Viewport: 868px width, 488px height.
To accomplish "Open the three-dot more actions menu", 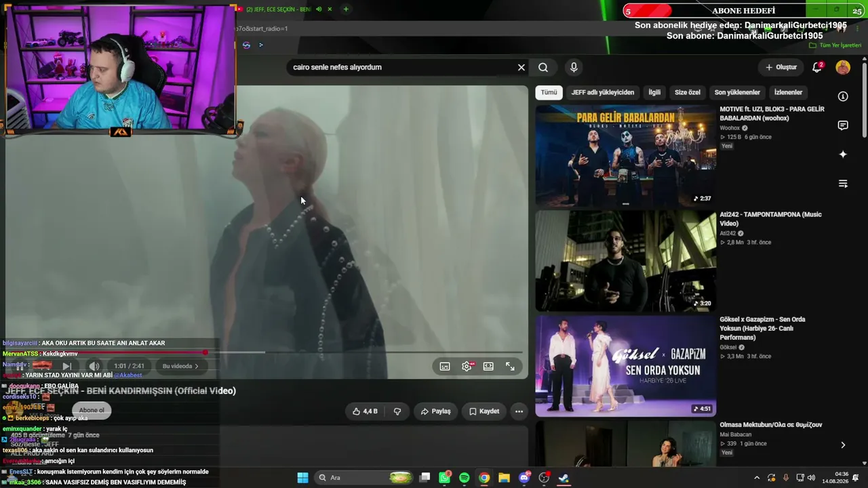I will [519, 411].
